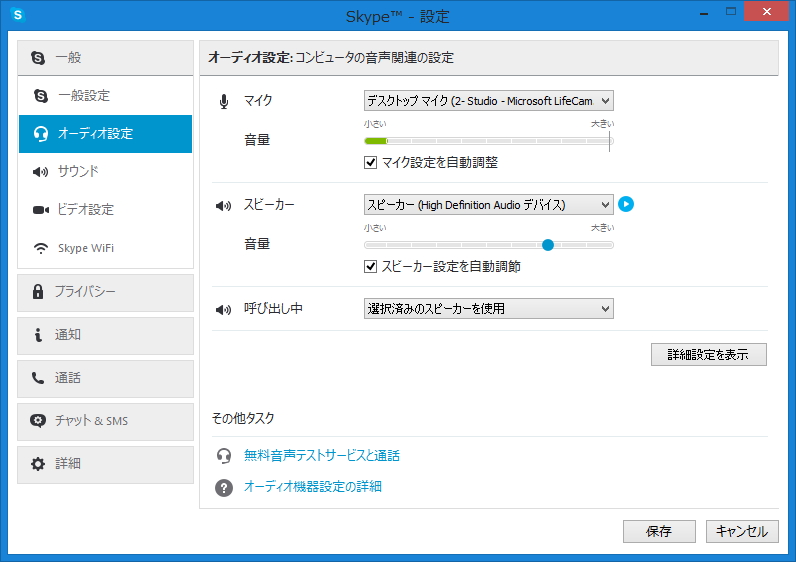Click the speaker volume slider handle
This screenshot has width=796, height=562.
coord(548,245)
